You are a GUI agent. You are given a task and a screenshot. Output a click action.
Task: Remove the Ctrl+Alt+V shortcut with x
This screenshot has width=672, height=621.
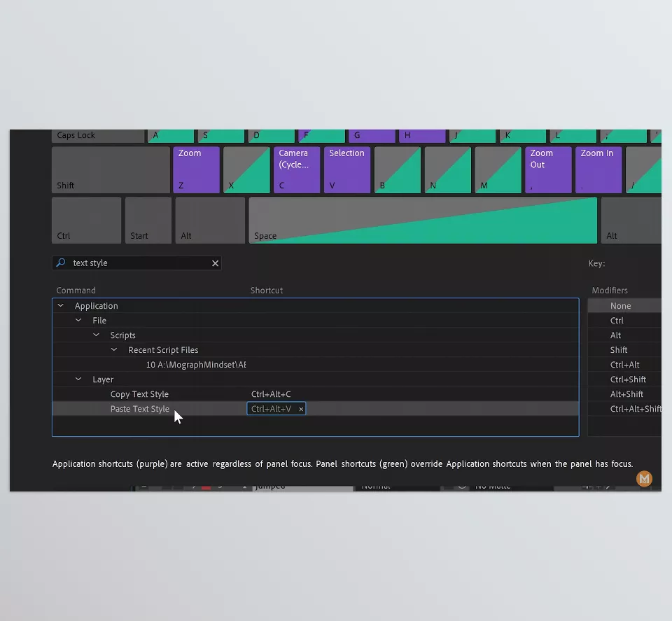point(301,410)
